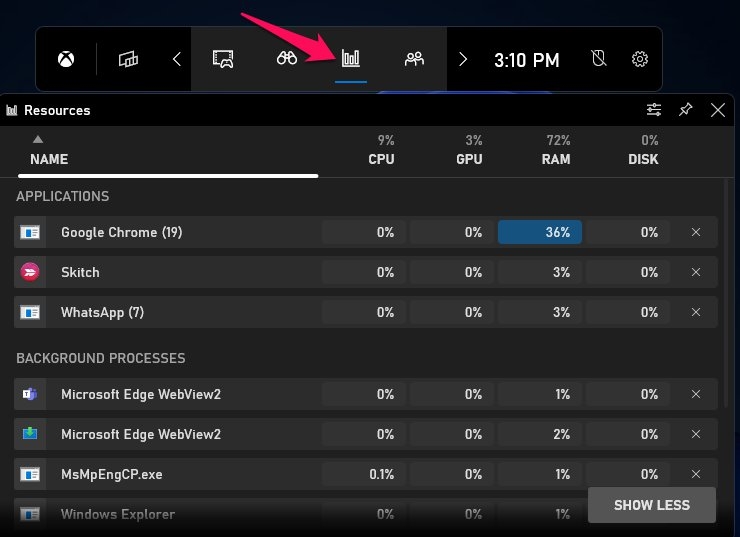
Task: Open the widget menu icon
Action: click(x=127, y=59)
